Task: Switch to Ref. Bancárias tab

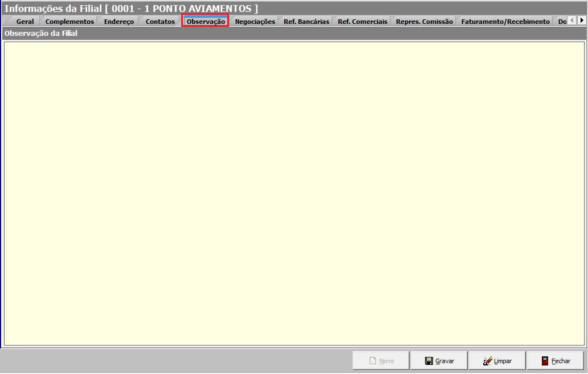Action: coord(306,22)
